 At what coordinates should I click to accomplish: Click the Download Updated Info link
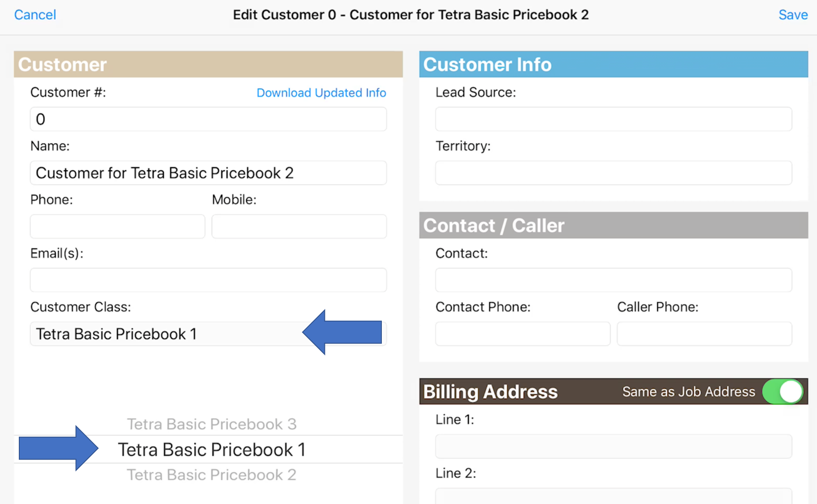[321, 93]
